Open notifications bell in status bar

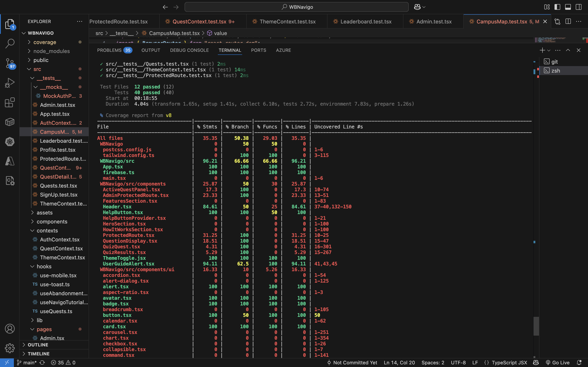pos(579,362)
